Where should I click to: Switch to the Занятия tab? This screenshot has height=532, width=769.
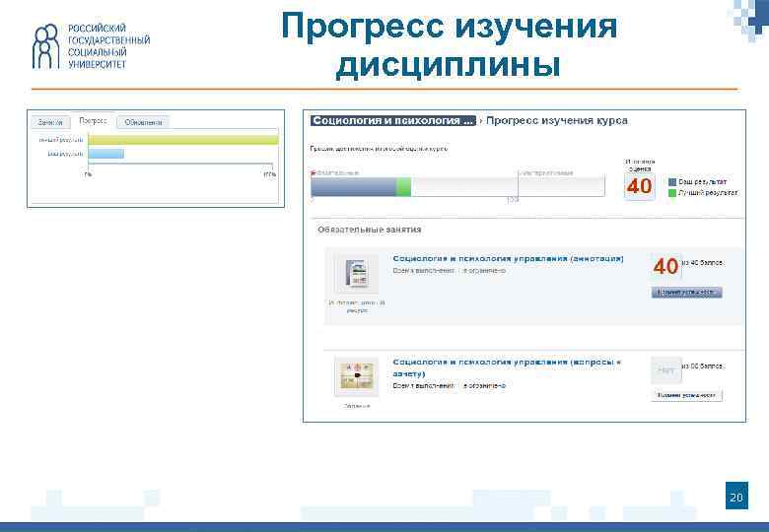pyautogui.click(x=50, y=122)
